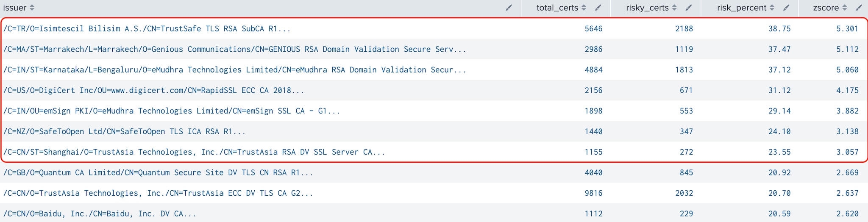Image resolution: width=868 pixels, height=222 pixels.
Task: Open the Isimtescil Bilisim TrustSafe issuer link
Action: coord(147,29)
